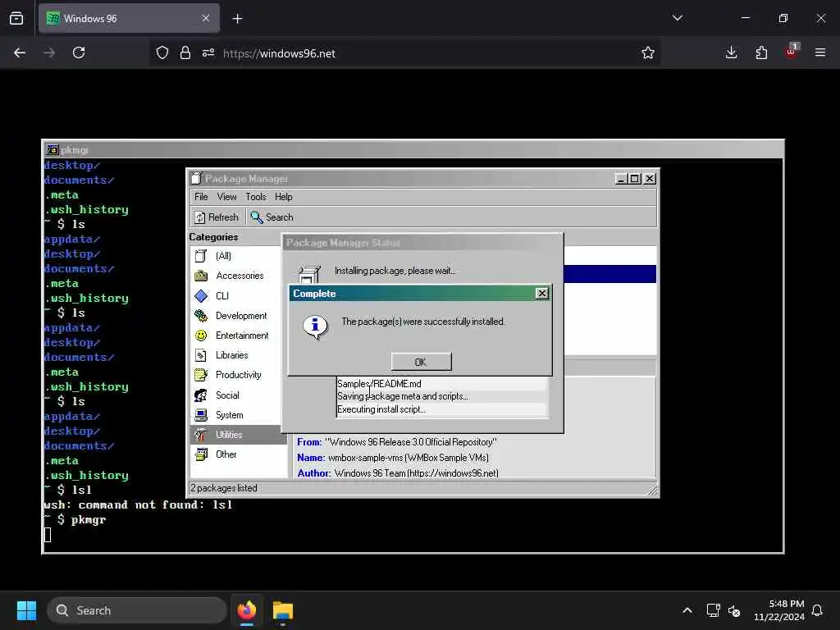Expand the list all tabs dropdown

click(x=677, y=18)
